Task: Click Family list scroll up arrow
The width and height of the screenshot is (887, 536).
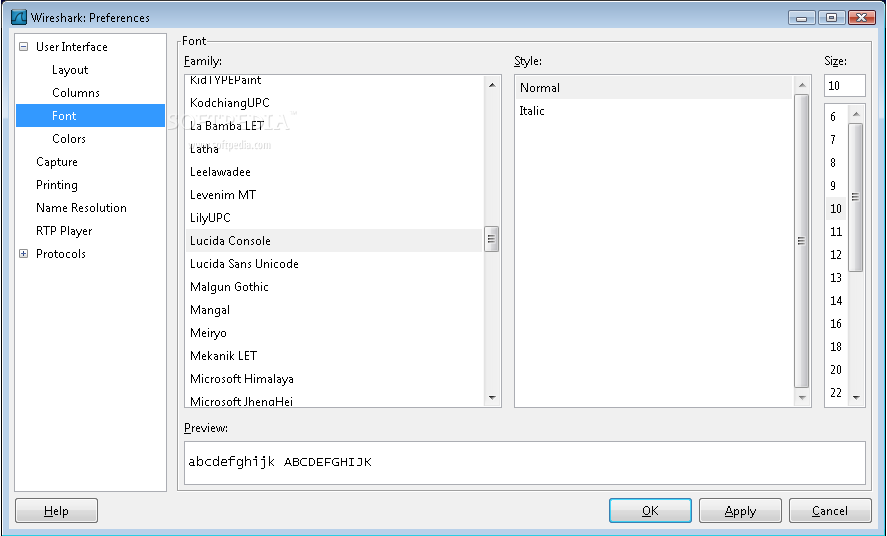Action: click(x=492, y=85)
